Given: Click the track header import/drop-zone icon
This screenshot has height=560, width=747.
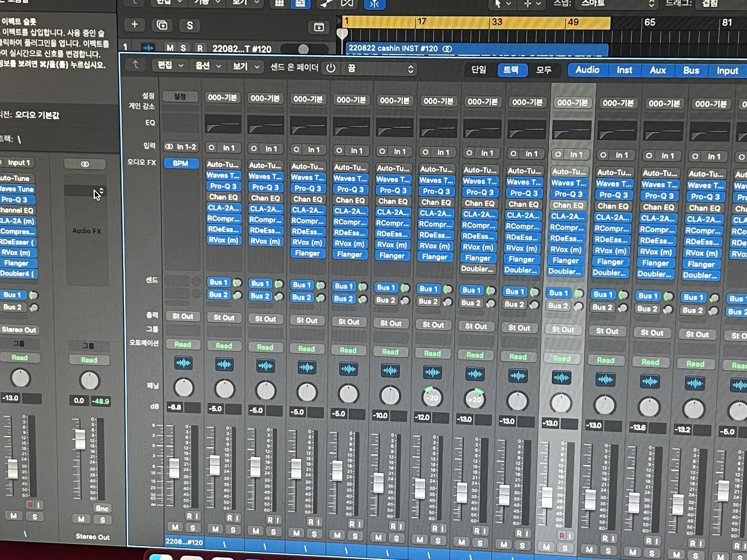Looking at the screenshot, I should coord(319,27).
